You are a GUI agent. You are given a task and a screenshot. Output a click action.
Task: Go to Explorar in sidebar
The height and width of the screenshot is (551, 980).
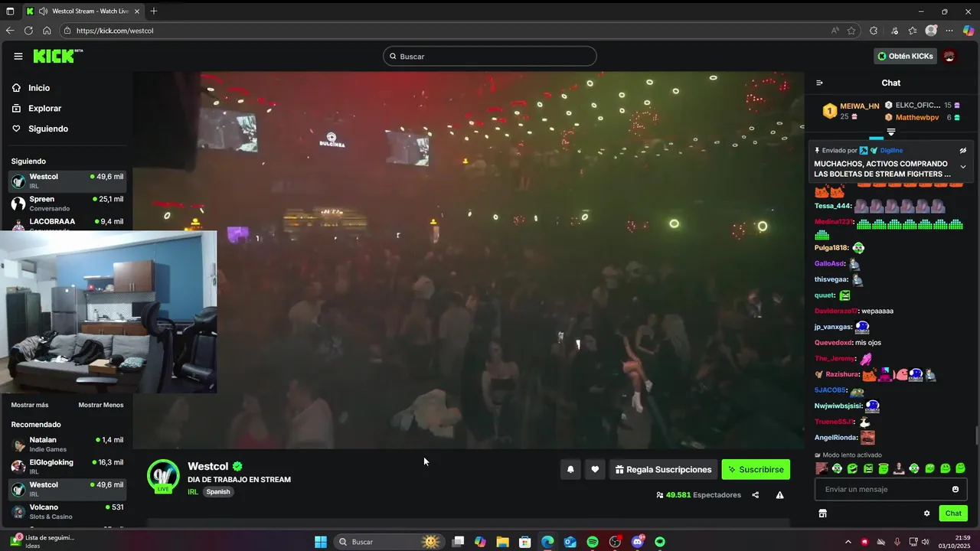coord(37,109)
